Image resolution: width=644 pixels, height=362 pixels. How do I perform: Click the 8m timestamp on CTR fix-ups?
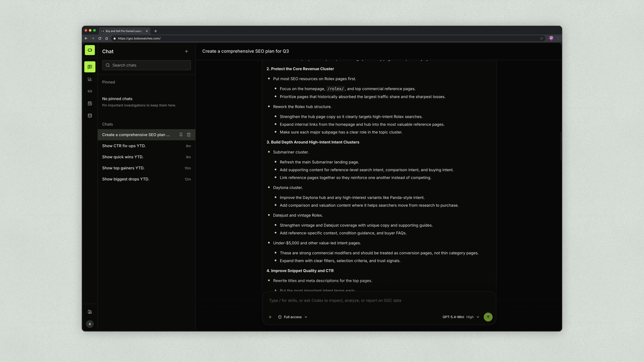[188, 146]
